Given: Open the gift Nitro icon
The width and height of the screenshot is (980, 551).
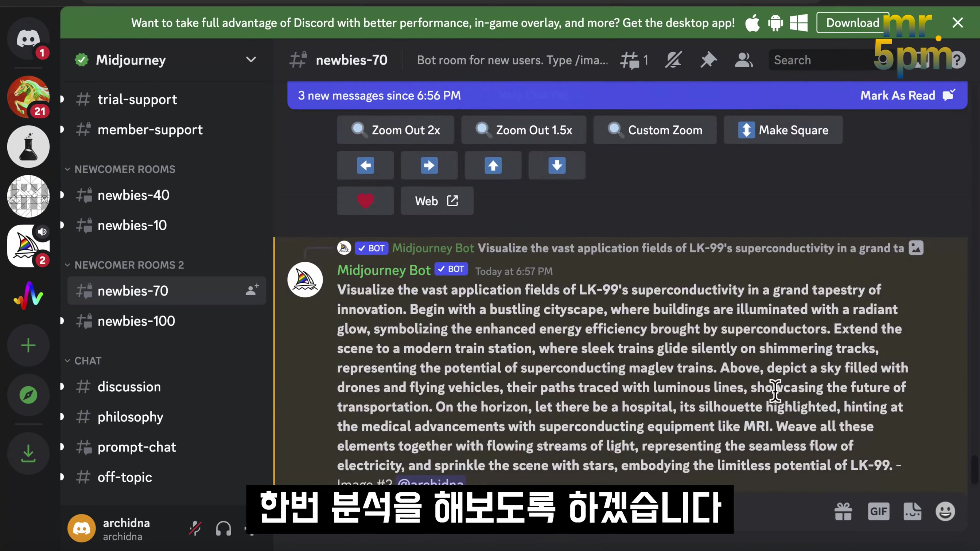Looking at the screenshot, I should tap(843, 511).
